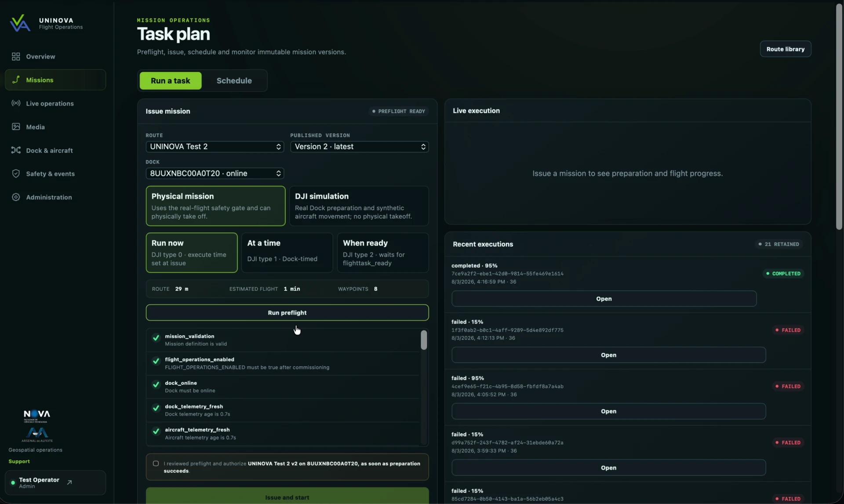Click the Run preflight button
Screen dimensions: 844x504
(x=287, y=313)
